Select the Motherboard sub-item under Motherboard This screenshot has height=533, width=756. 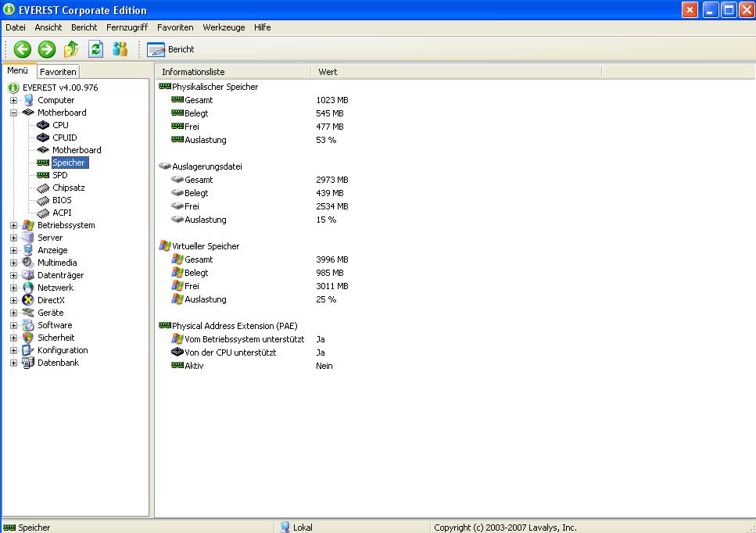(77, 150)
